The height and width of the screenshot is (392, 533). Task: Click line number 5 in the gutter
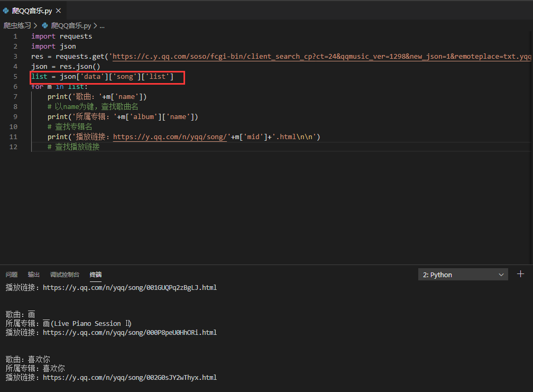(x=15, y=76)
